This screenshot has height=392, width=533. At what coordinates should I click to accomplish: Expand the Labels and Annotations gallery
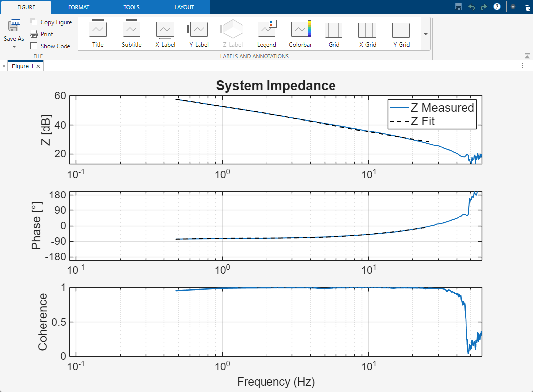click(426, 34)
